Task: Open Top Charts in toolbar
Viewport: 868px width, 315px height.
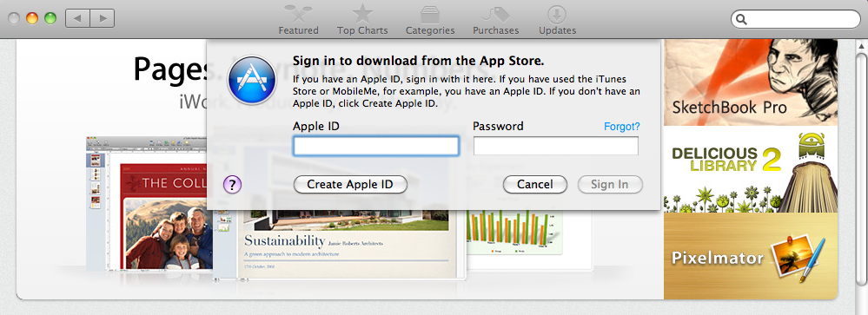Action: pyautogui.click(x=362, y=19)
